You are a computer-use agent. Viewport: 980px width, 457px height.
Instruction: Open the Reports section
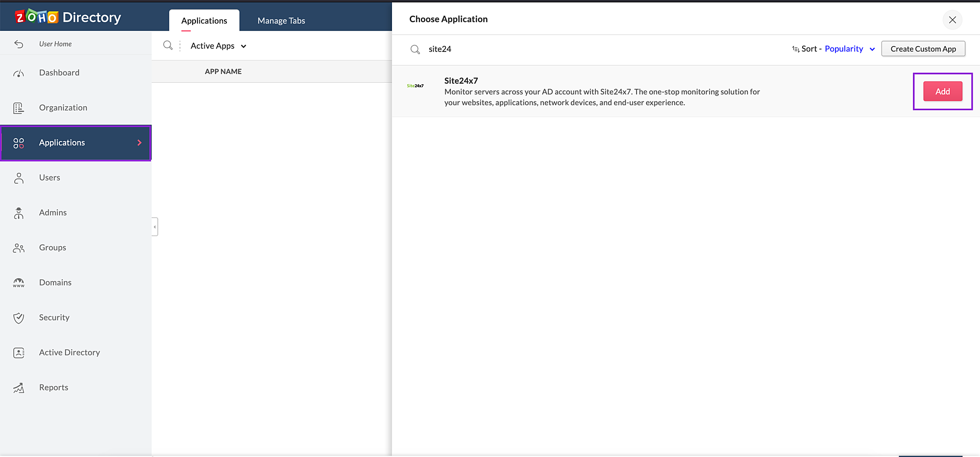(x=53, y=387)
